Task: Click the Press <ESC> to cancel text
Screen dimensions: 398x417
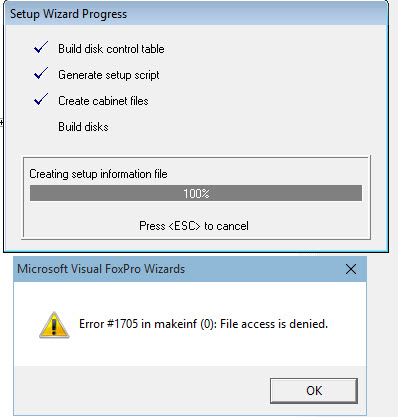Action: pyautogui.click(x=194, y=226)
